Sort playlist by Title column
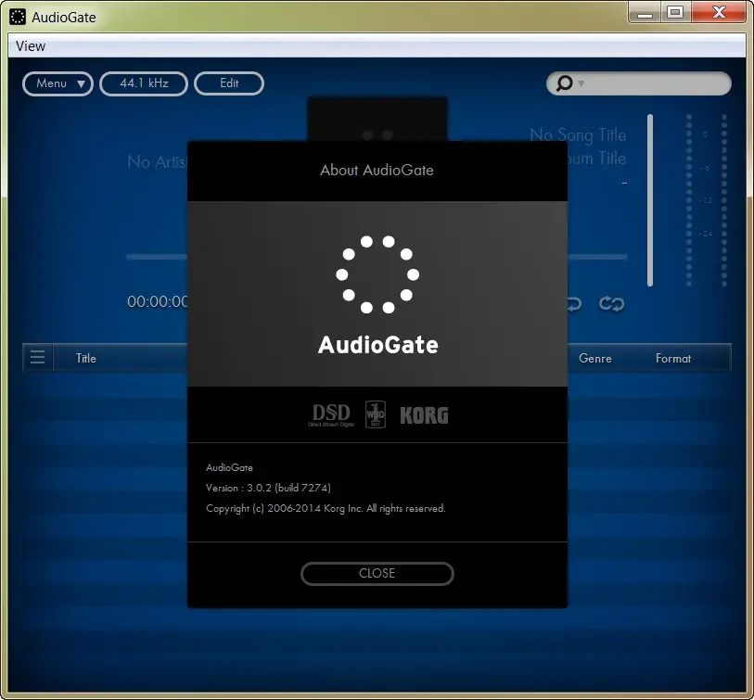This screenshot has height=700, width=754. [85, 358]
